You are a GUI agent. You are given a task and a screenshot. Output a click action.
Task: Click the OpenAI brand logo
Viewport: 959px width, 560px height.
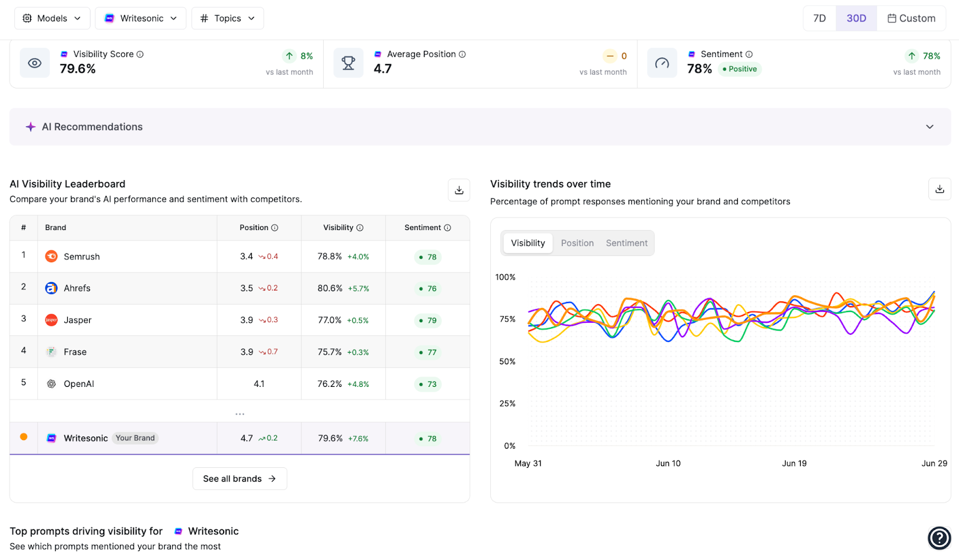tap(52, 384)
